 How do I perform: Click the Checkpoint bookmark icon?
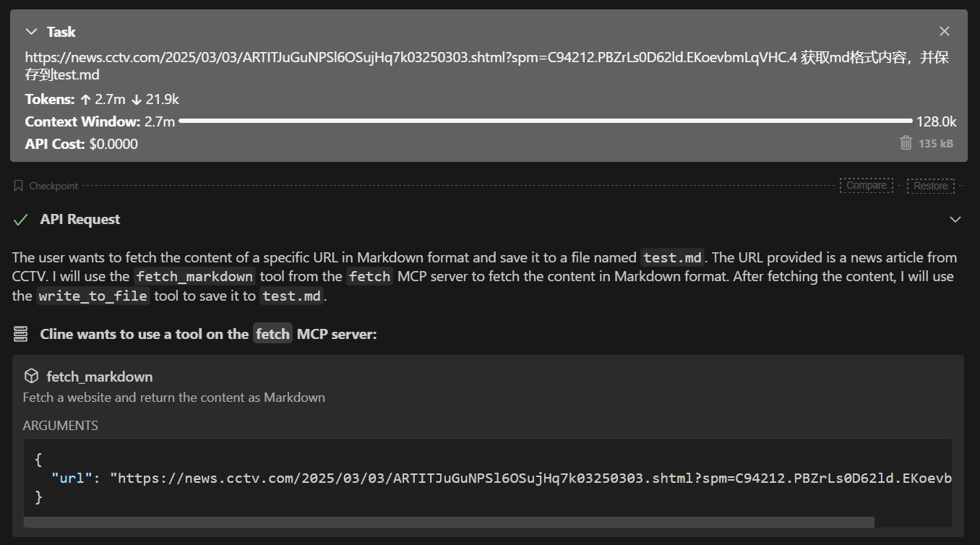click(19, 186)
